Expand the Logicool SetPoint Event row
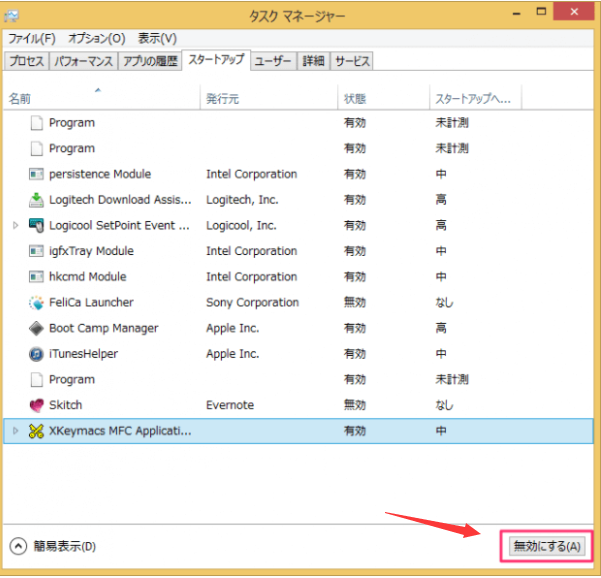 tap(15, 226)
